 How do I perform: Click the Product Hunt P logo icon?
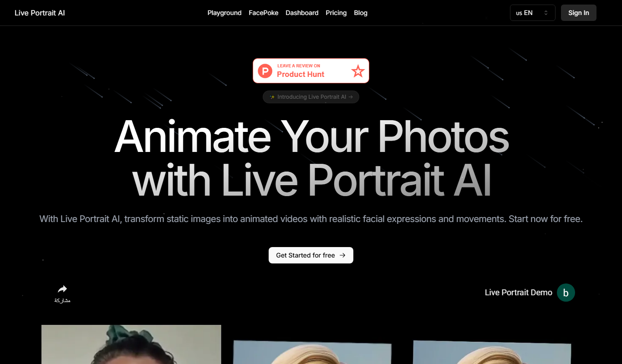[265, 71]
